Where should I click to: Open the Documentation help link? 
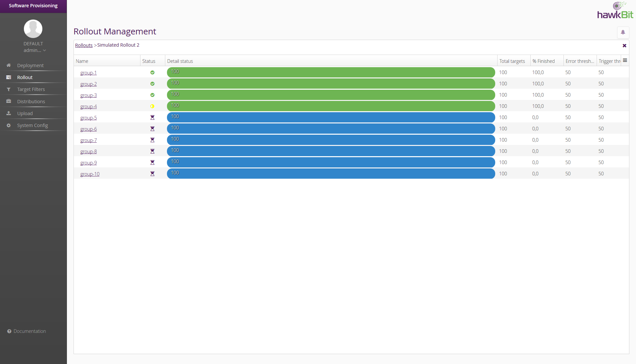click(29, 331)
